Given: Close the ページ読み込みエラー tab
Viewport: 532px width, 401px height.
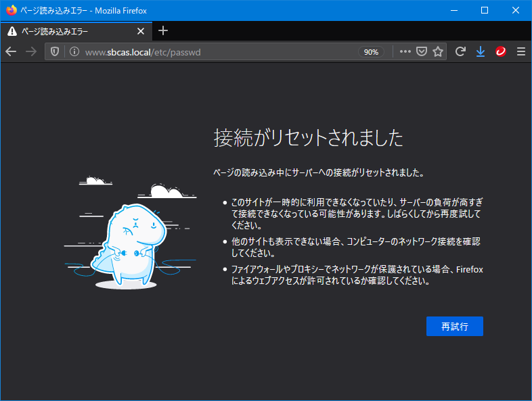Looking at the screenshot, I should [141, 32].
